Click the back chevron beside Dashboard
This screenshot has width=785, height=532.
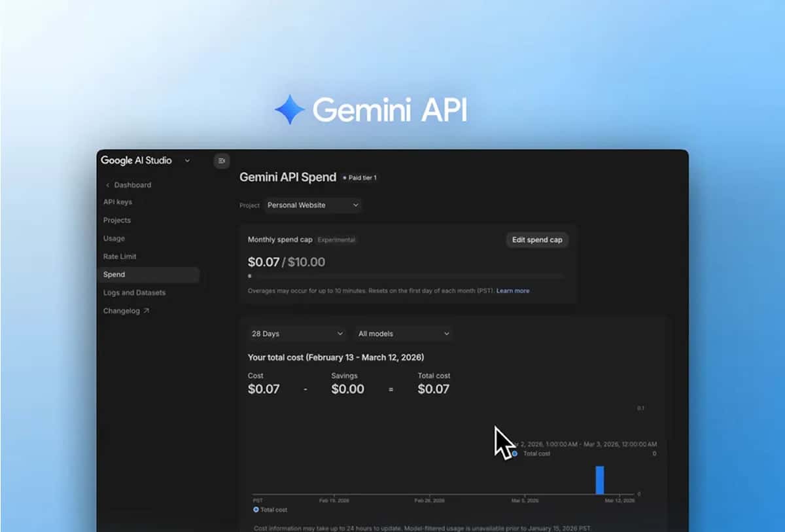pyautogui.click(x=107, y=185)
